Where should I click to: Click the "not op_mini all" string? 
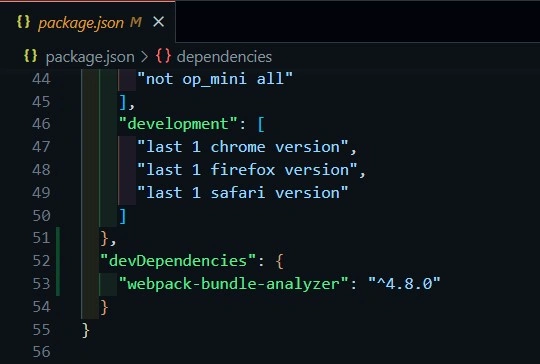[215, 79]
